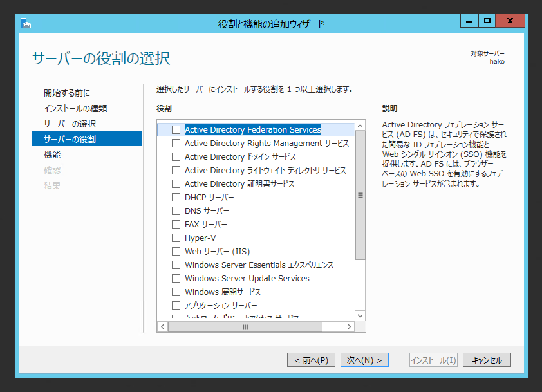The image size is (542, 392).
Task: Select the FAX サーバー role label
Action: click(206, 225)
